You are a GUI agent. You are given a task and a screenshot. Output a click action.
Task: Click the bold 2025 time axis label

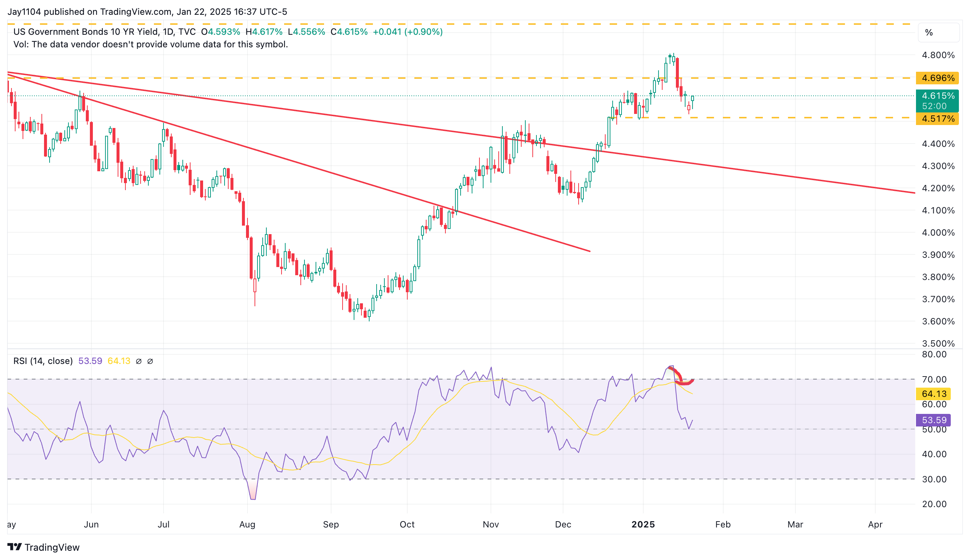tap(643, 524)
